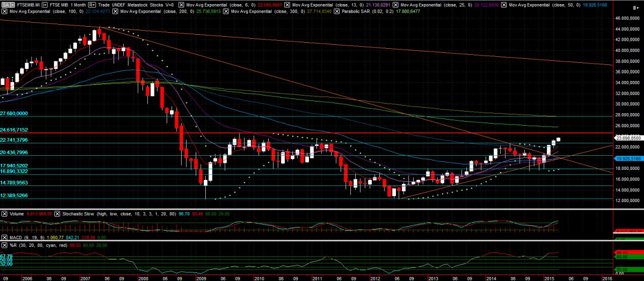This screenshot has height=281, width=644.
Task: Remove the Parabolic SAR indicator
Action: pos(337,11)
